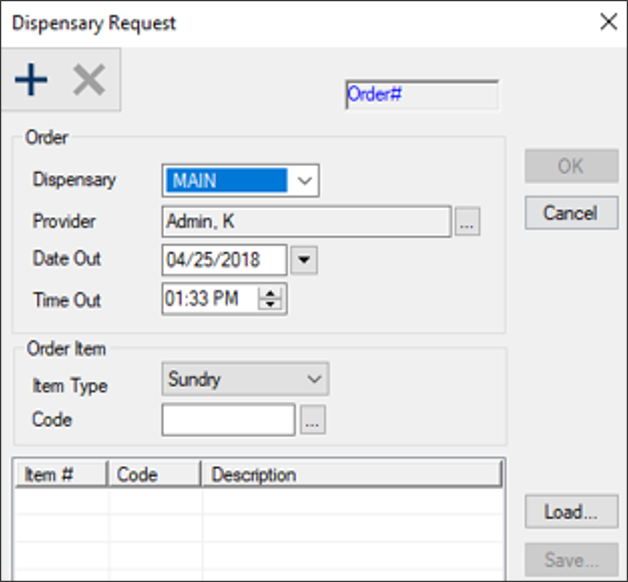Click the gray X delete icon
This screenshot has height=582, width=628.
89,80
